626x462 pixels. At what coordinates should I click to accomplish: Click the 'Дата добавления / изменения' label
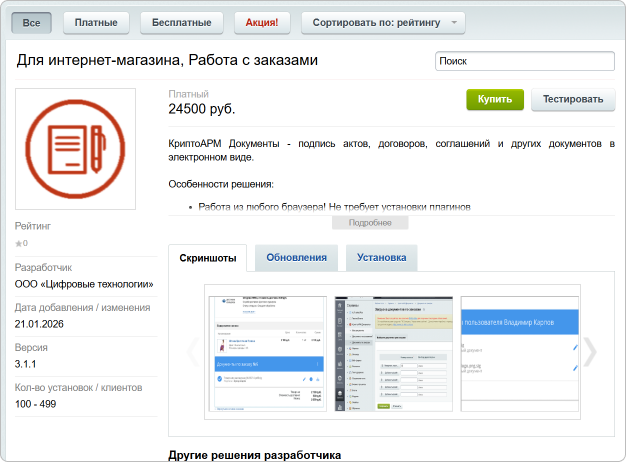point(83,308)
